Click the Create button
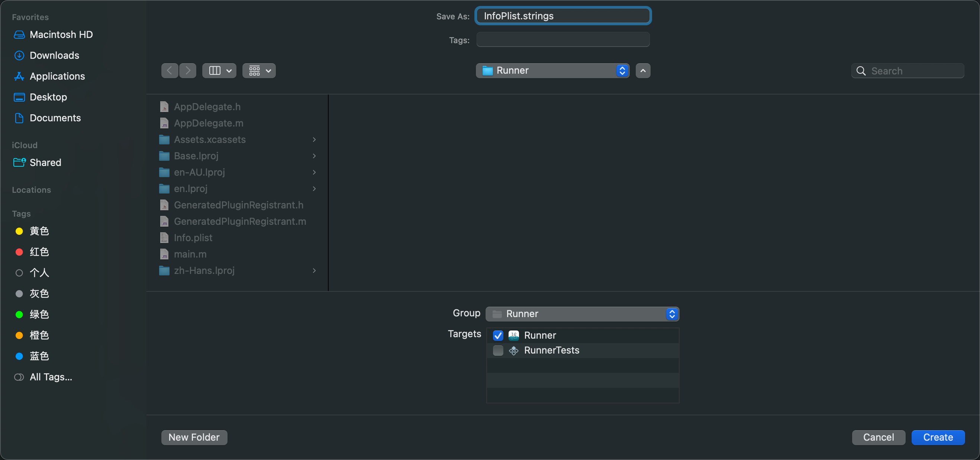Image resolution: width=980 pixels, height=460 pixels. pos(938,437)
